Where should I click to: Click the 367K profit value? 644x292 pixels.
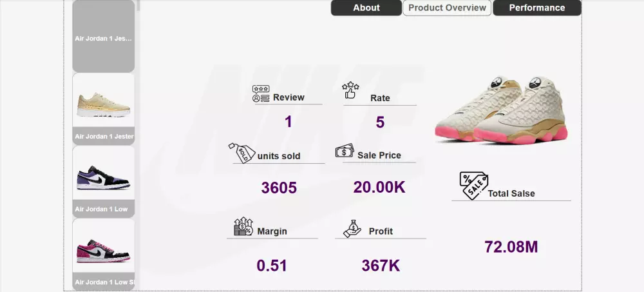(x=381, y=266)
